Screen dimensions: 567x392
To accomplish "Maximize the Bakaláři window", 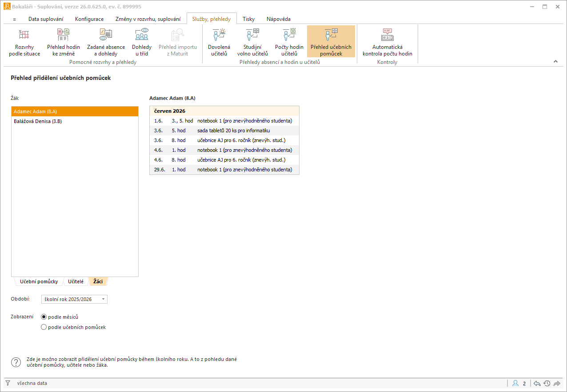I will tap(545, 7).
